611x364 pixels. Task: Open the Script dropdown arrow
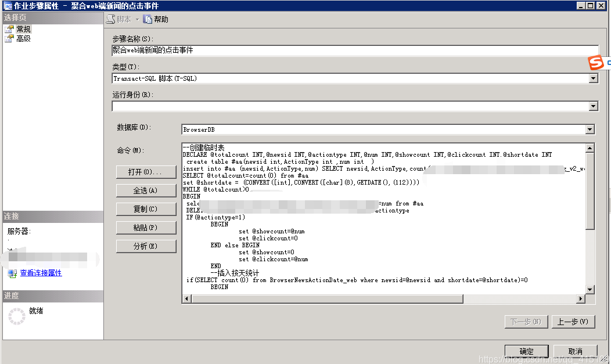pyautogui.click(x=137, y=20)
